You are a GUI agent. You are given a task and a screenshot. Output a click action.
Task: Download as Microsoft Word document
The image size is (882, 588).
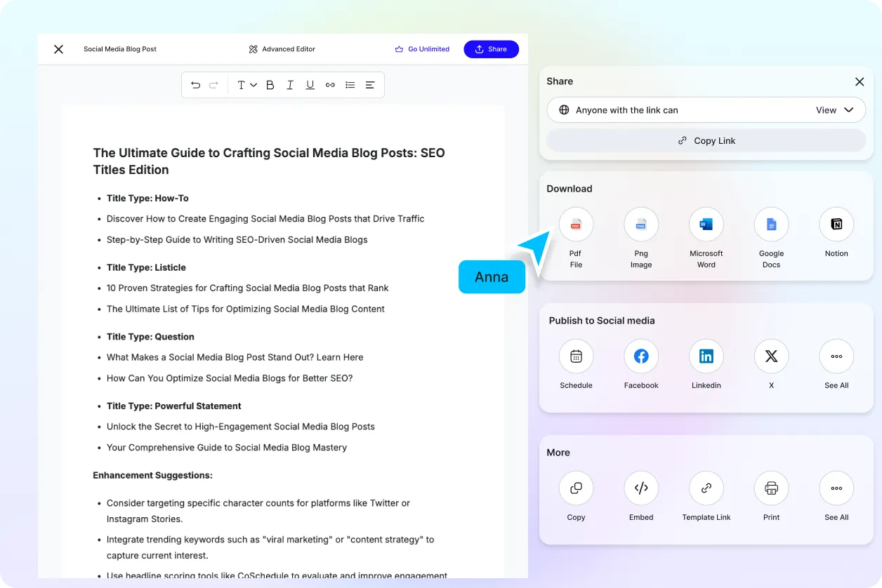coord(706,224)
